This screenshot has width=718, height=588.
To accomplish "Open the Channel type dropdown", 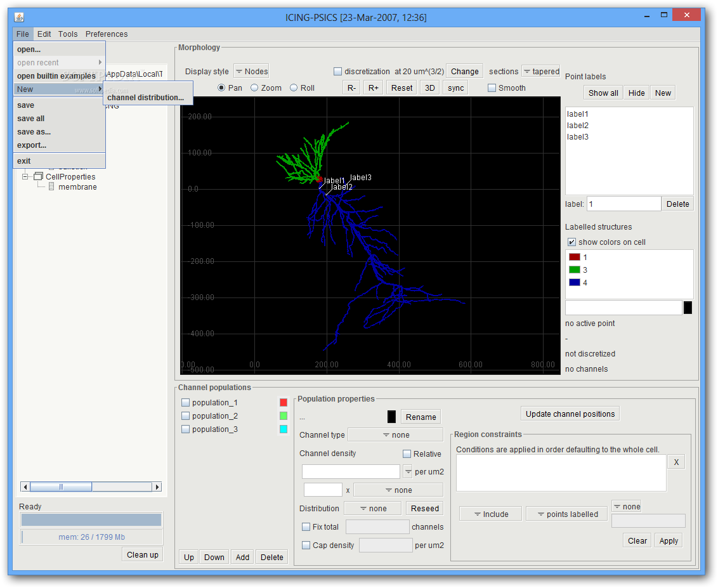I will pos(396,435).
